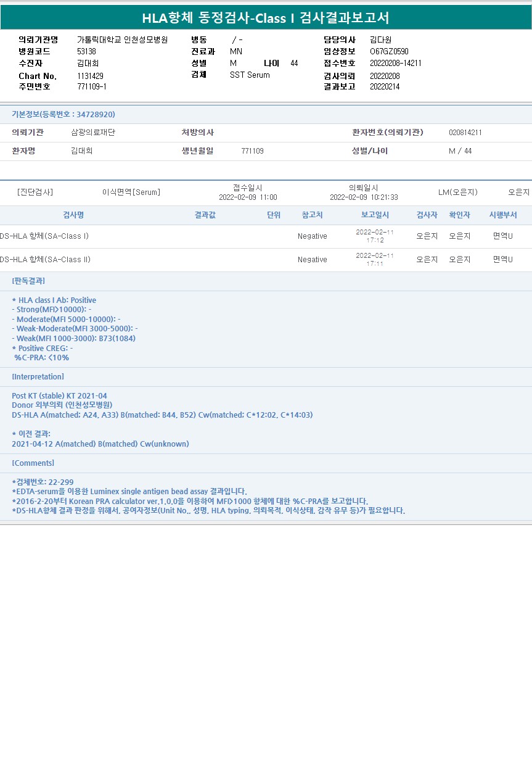Image resolution: width=532 pixels, height=765 pixels.
Task: Click the 결과값 column header
Action: click(x=205, y=215)
